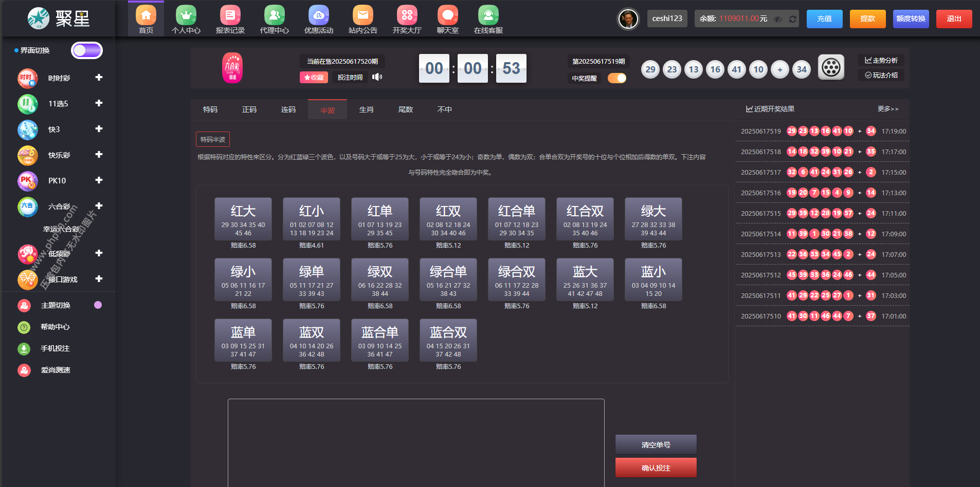This screenshot has height=487, width=980.
Task: Click the lottery dice machine icon
Action: click(831, 67)
